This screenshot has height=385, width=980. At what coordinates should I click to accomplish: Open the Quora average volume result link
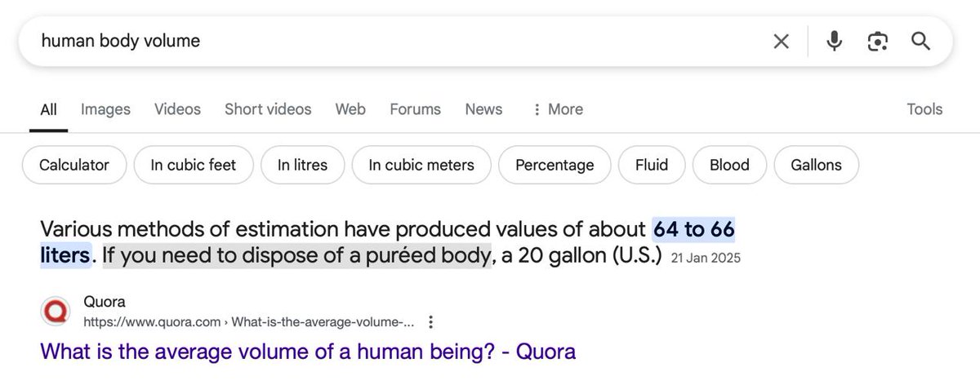[308, 352]
